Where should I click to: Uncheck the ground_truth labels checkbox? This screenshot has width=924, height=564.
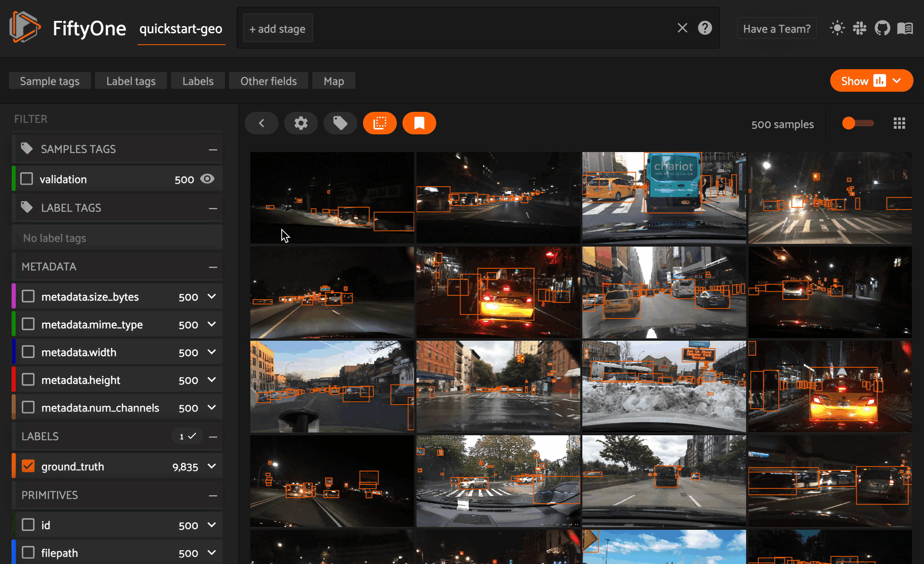28,466
